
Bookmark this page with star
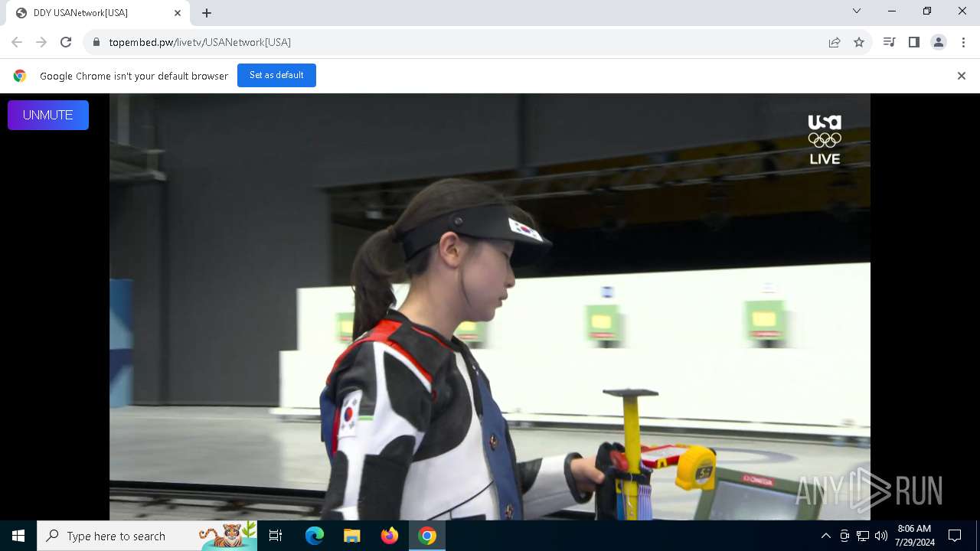point(859,42)
